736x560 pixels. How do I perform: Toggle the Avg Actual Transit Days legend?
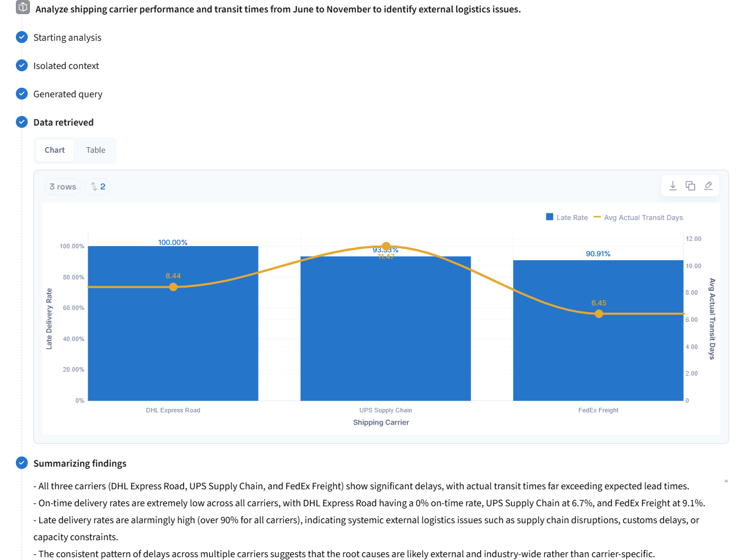click(638, 217)
